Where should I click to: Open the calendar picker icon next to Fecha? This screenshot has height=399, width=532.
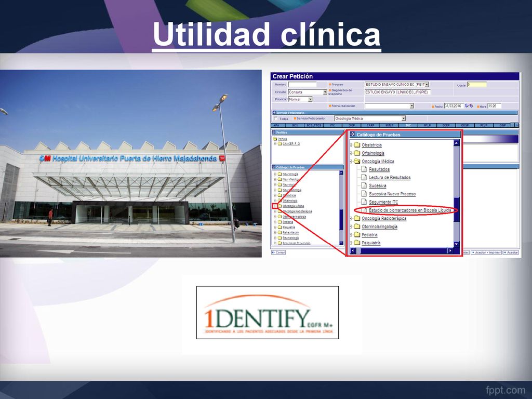pos(467,106)
